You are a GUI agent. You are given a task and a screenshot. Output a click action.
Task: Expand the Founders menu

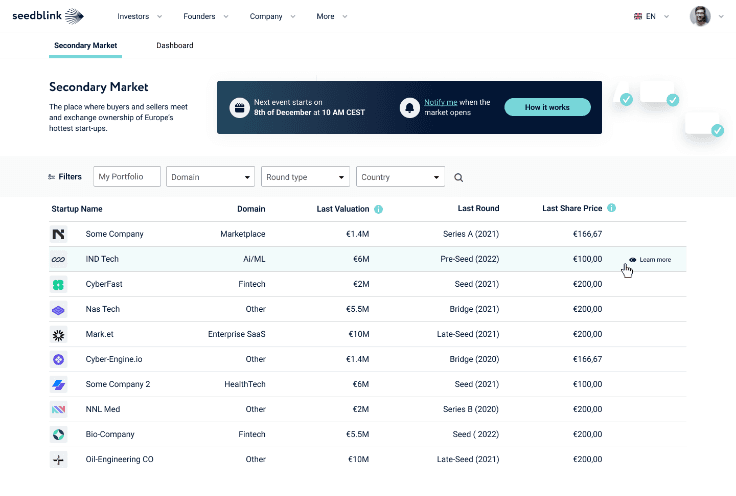(206, 16)
